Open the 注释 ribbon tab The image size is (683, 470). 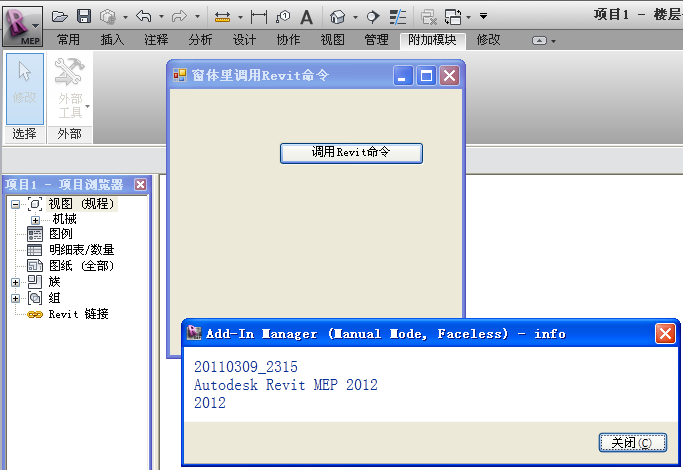156,40
